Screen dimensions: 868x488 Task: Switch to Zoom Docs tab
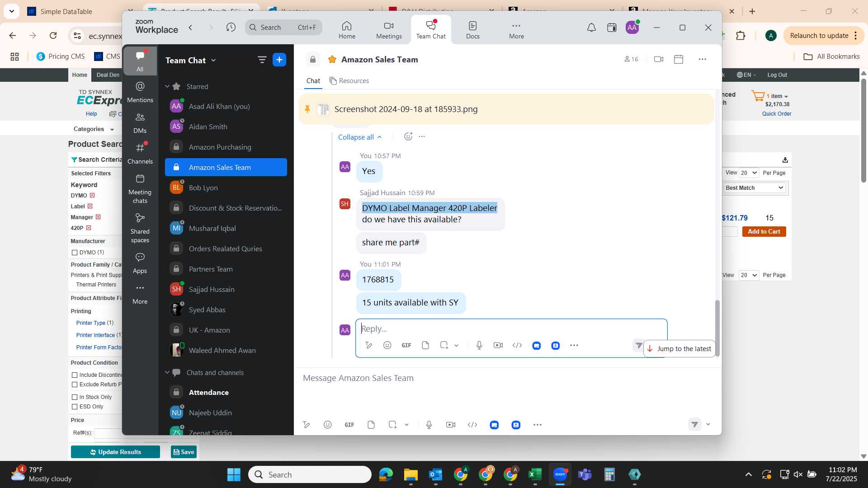tap(473, 30)
